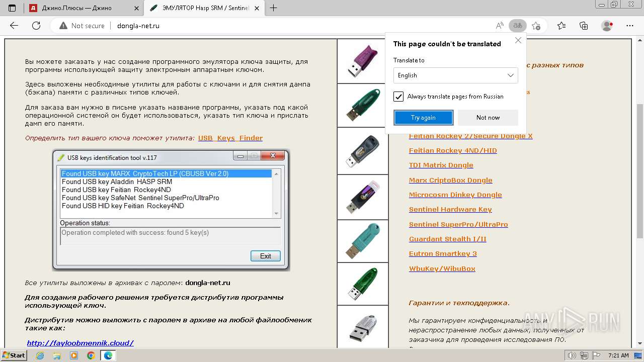Open a new browser tab
Viewport: 644px width, 362px height.
(x=274, y=8)
